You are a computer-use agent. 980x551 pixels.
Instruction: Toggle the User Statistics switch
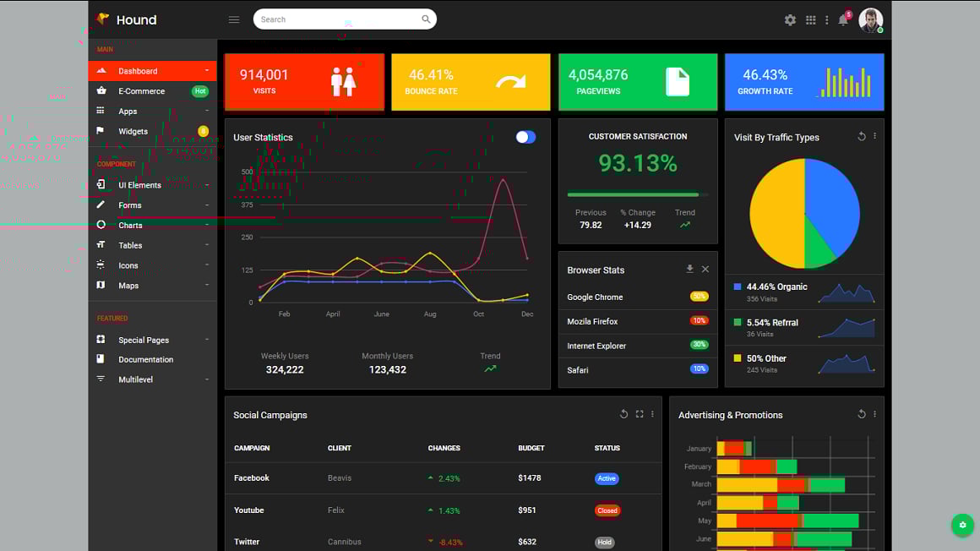click(x=525, y=137)
